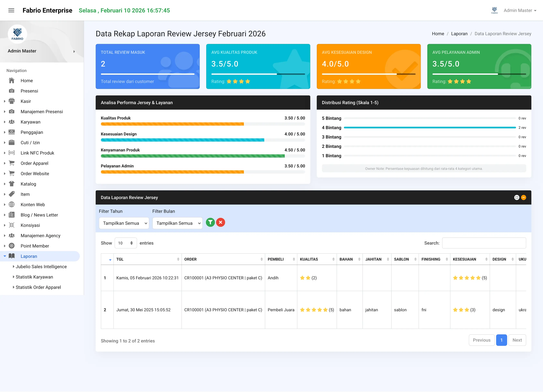Click the Home house icon in sidebar
Image resolution: width=543 pixels, height=392 pixels.
coord(11,81)
